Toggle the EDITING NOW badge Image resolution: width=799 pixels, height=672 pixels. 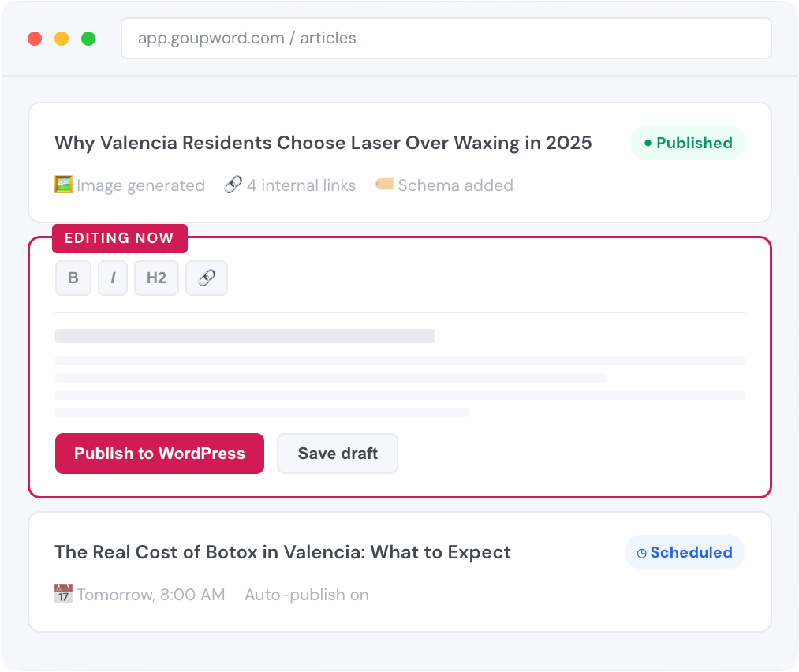click(x=119, y=237)
